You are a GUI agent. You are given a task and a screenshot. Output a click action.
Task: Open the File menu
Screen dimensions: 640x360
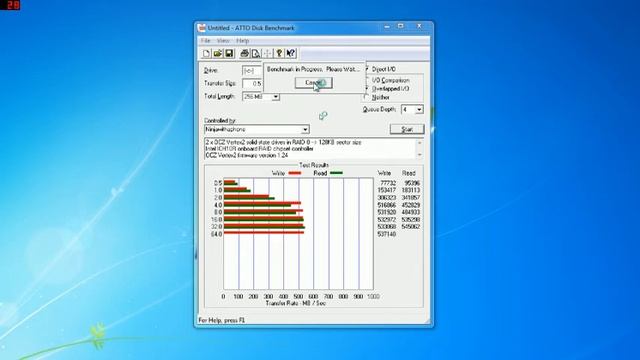[205, 41]
